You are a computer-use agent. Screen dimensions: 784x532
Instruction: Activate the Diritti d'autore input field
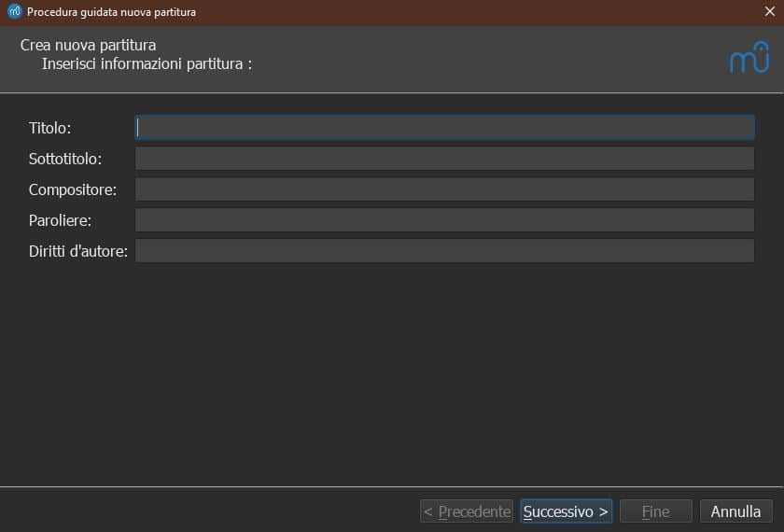tap(444, 251)
